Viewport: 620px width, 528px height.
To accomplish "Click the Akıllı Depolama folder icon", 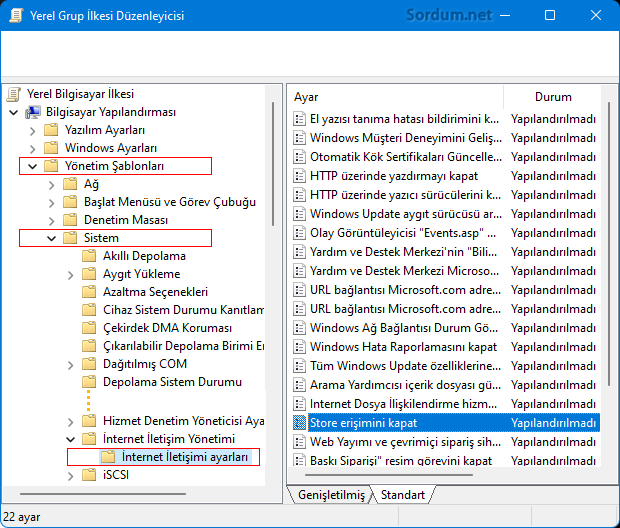I will [x=89, y=256].
